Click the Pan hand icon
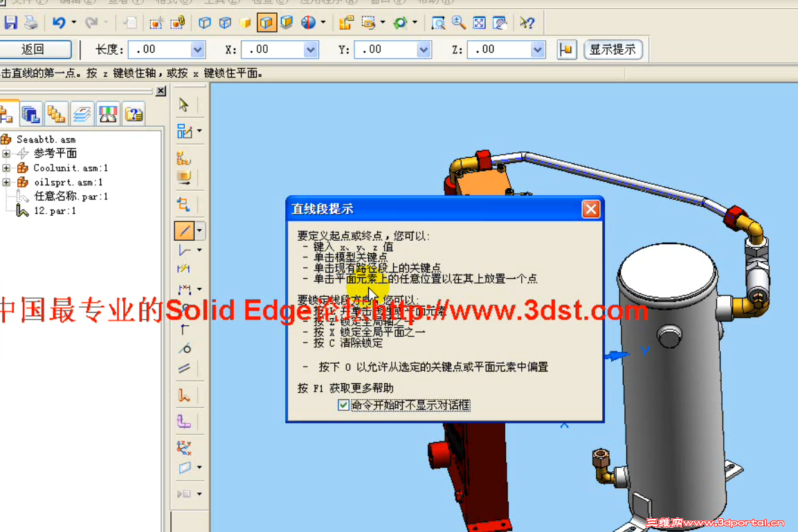The width and height of the screenshot is (798, 532). point(500,22)
